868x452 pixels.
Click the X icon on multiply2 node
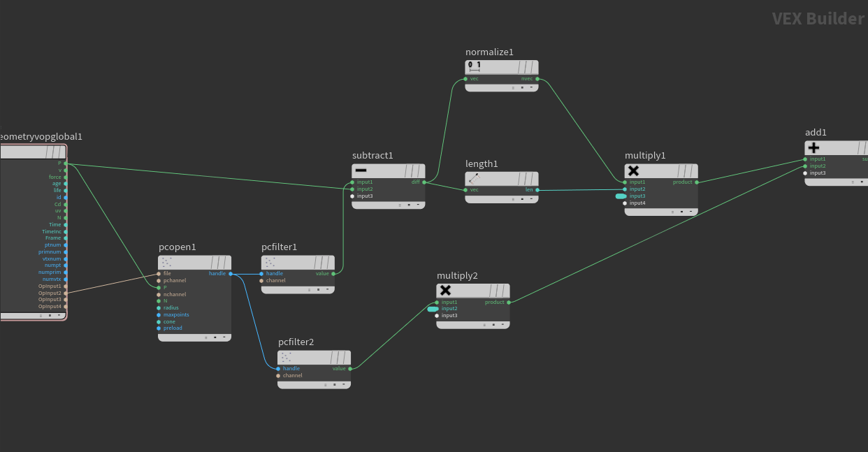(445, 290)
